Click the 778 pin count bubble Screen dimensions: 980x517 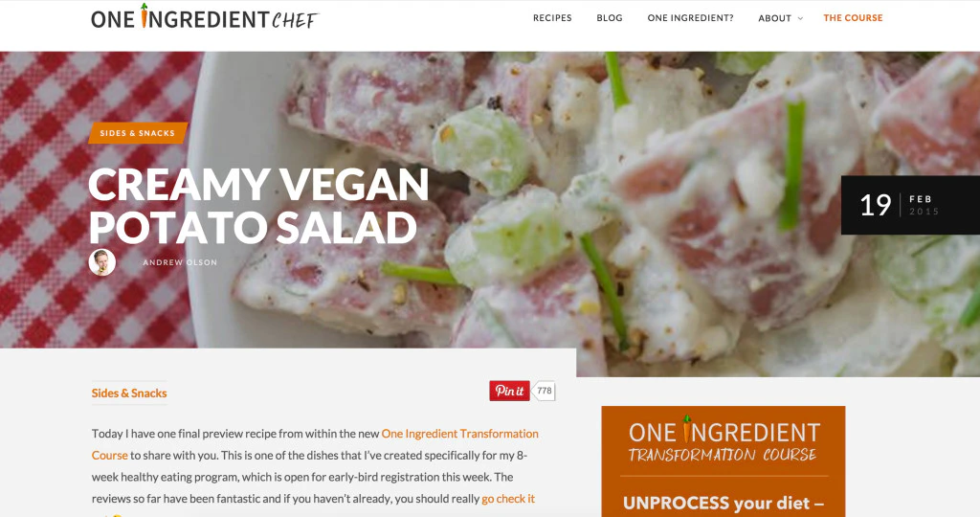pyautogui.click(x=544, y=391)
